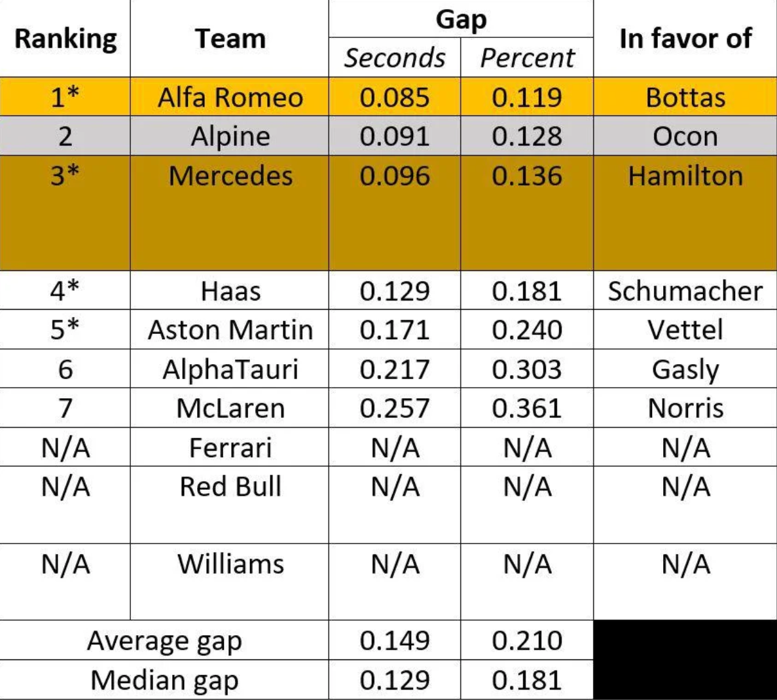Click the Ferrari team cell
This screenshot has height=700, width=777.
coord(230,448)
